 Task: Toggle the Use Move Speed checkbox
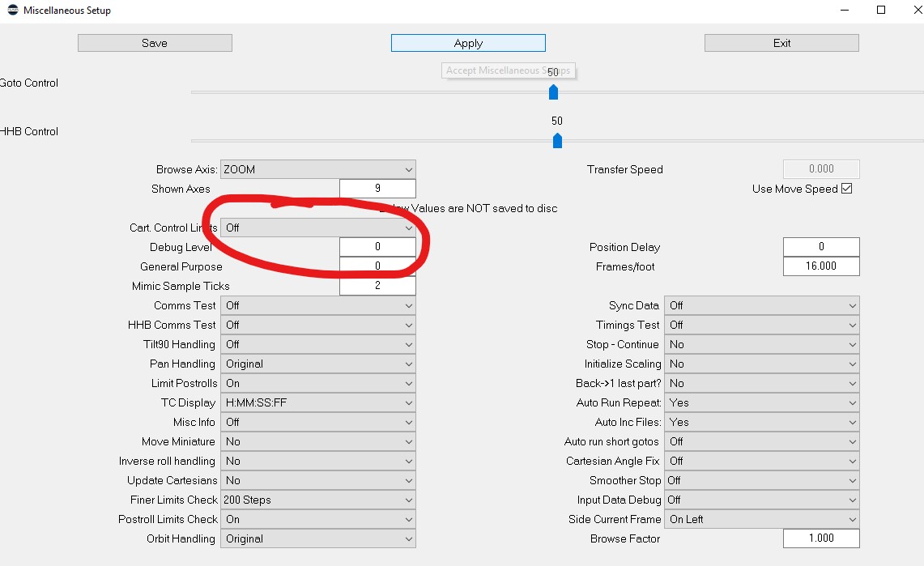[x=847, y=189]
